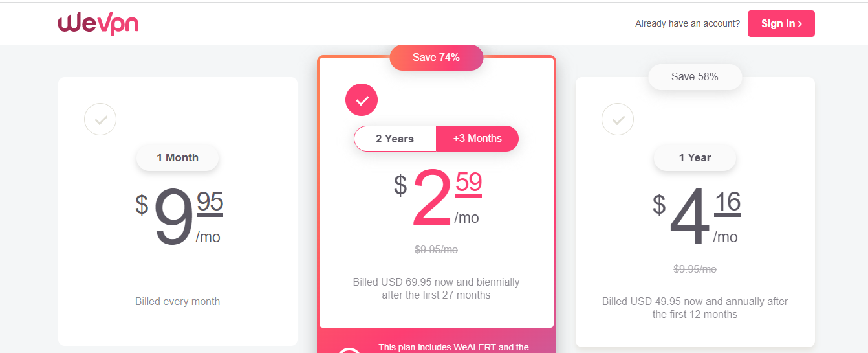The height and width of the screenshot is (353, 868).
Task: Select the $2.59 per month price
Action: (x=437, y=198)
